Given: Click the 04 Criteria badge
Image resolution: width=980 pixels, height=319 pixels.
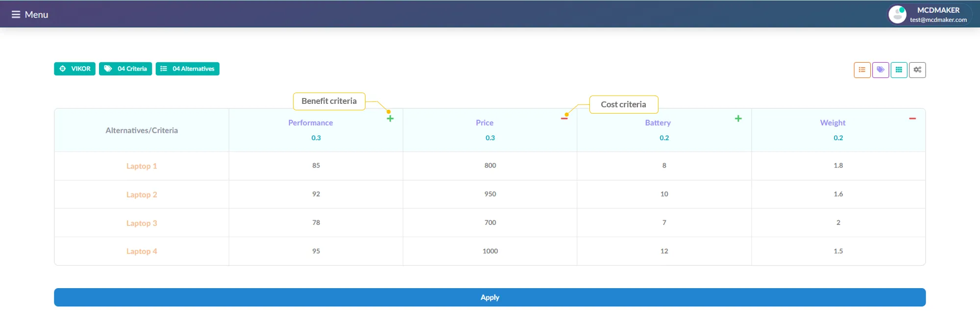Looking at the screenshot, I should [125, 69].
